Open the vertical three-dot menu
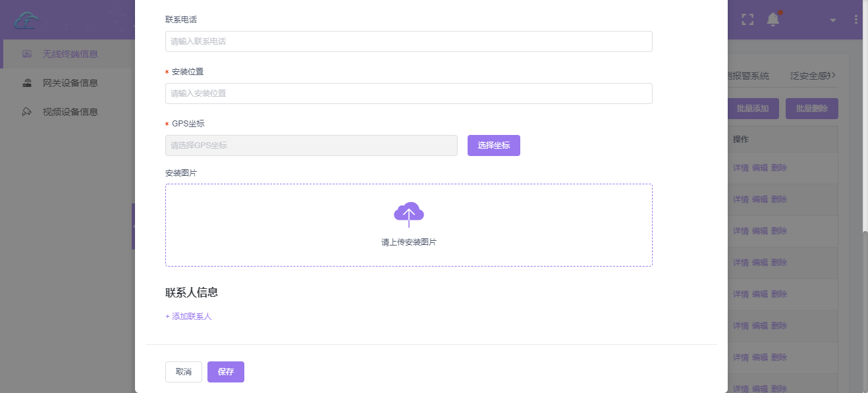The height and width of the screenshot is (393, 868). pos(856,20)
